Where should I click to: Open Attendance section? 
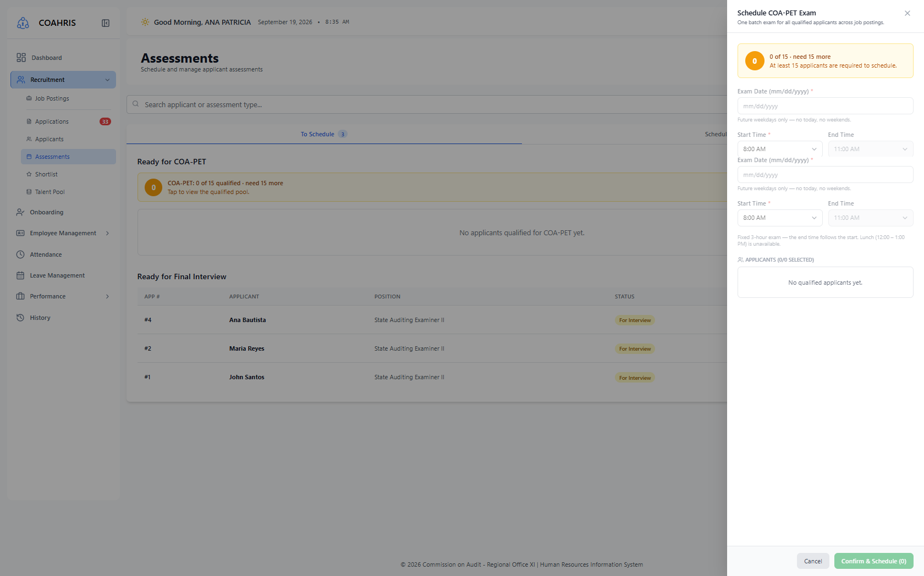pos(63,254)
